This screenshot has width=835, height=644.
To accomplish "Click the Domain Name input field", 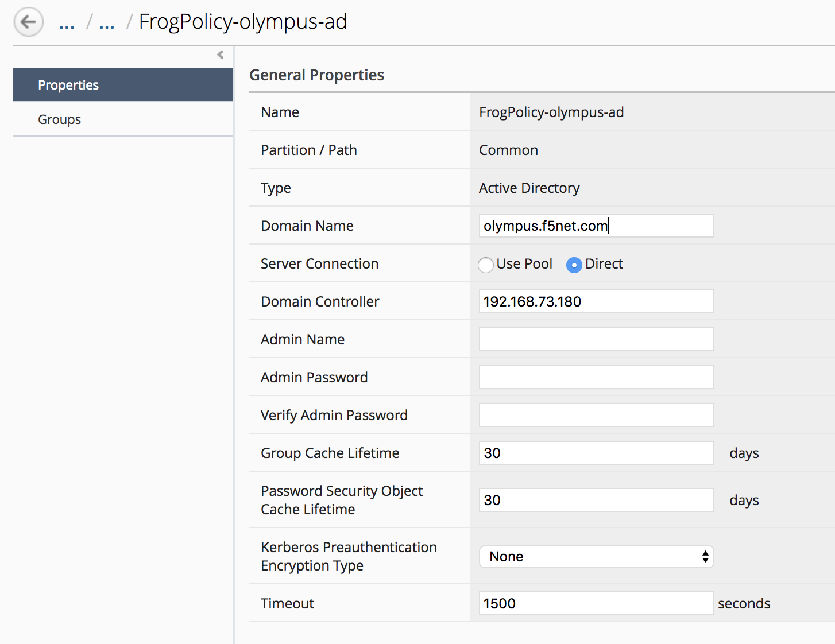I will [x=597, y=226].
